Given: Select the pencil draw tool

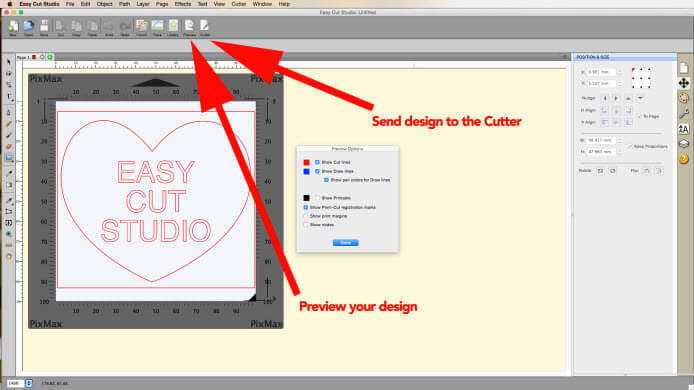Looking at the screenshot, I should 9,124.
